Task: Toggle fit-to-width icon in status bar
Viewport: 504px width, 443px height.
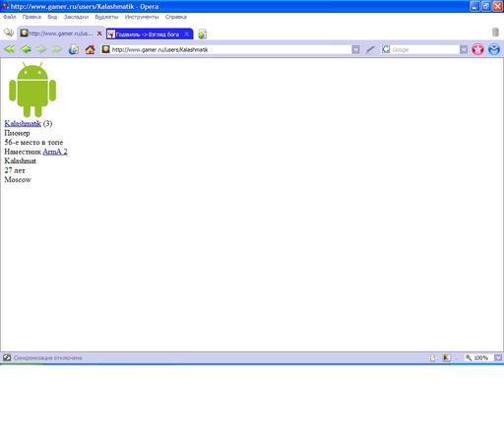Action: [432, 358]
